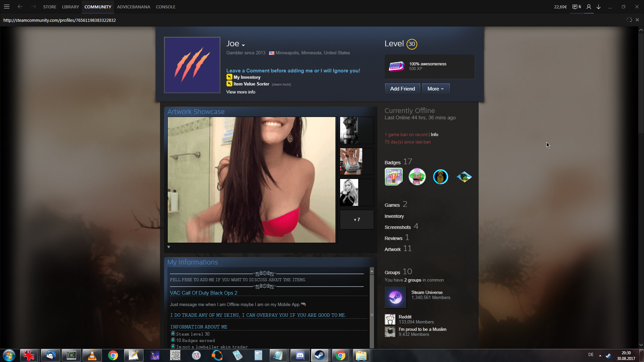
Task: Click the Reddit group avatar icon
Action: [x=390, y=319]
